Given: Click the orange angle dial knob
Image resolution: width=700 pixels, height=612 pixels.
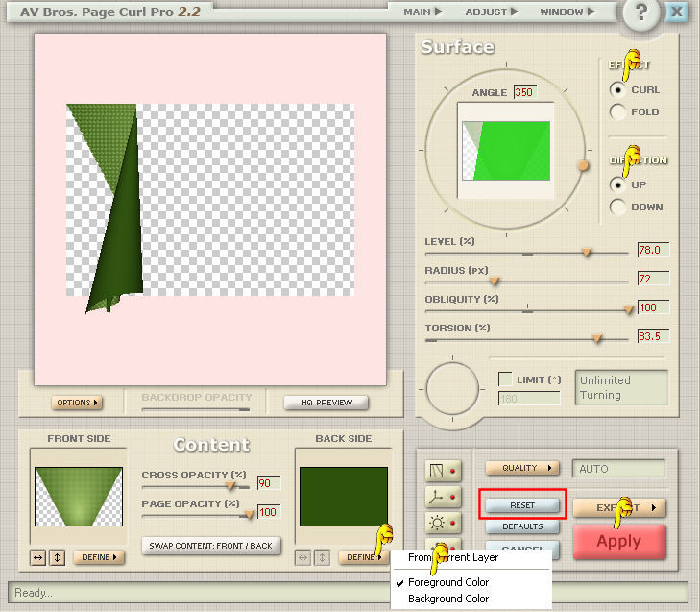Looking at the screenshot, I should [584, 166].
